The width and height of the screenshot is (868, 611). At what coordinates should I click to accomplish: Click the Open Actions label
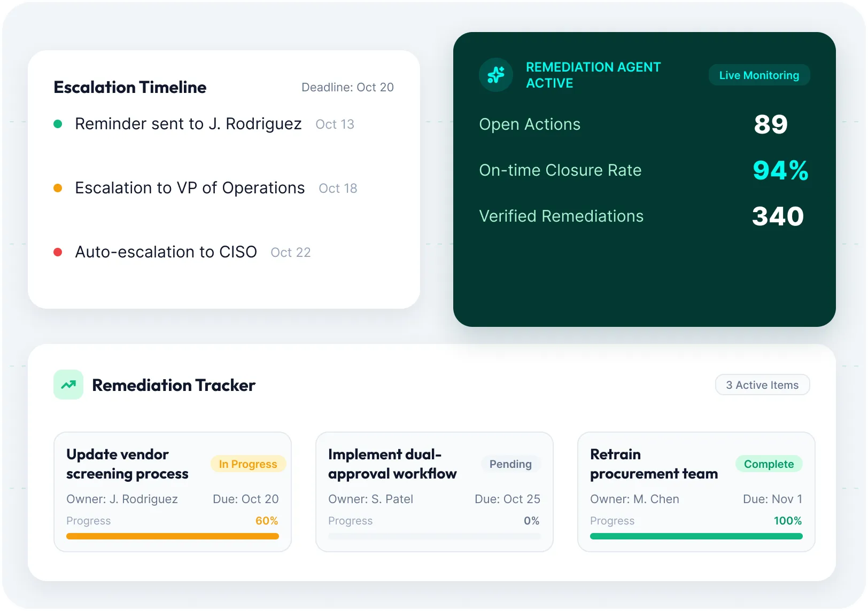click(530, 124)
